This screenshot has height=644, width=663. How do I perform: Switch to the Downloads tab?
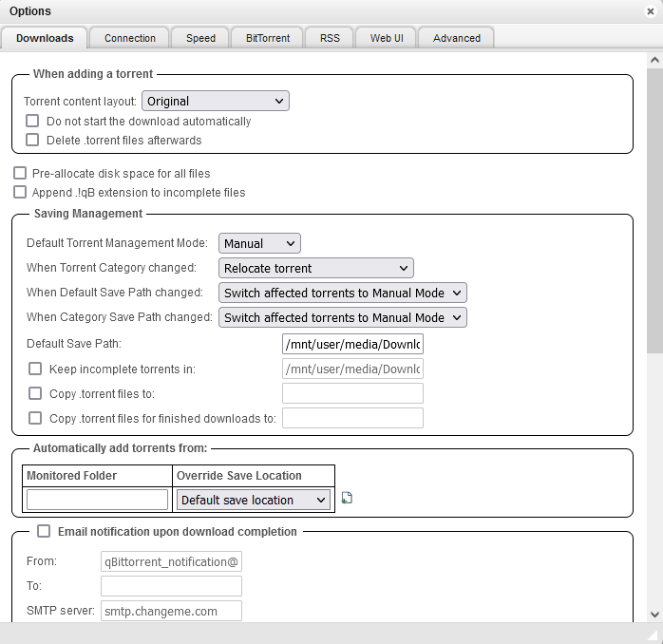[45, 38]
